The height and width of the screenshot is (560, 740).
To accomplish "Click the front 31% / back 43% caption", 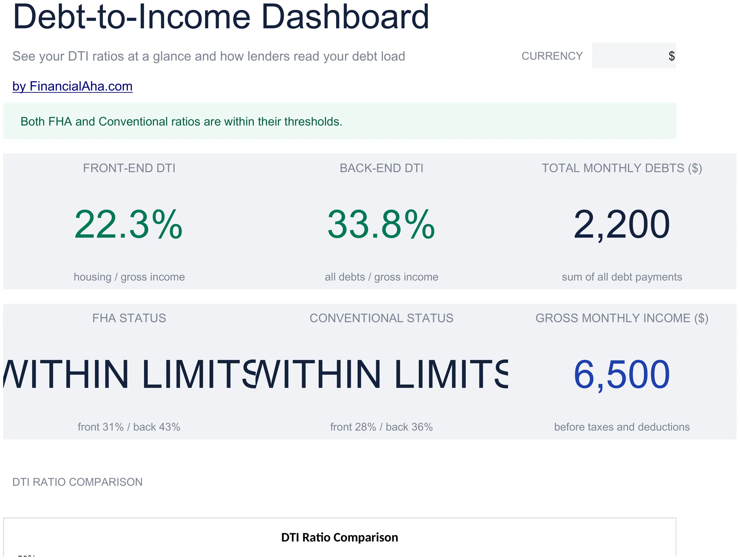I will (x=129, y=427).
